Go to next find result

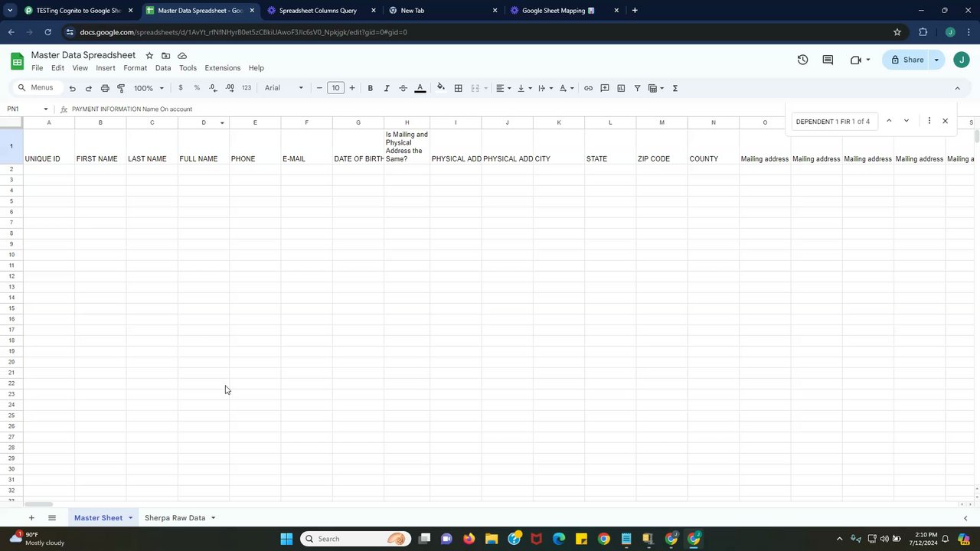click(906, 121)
